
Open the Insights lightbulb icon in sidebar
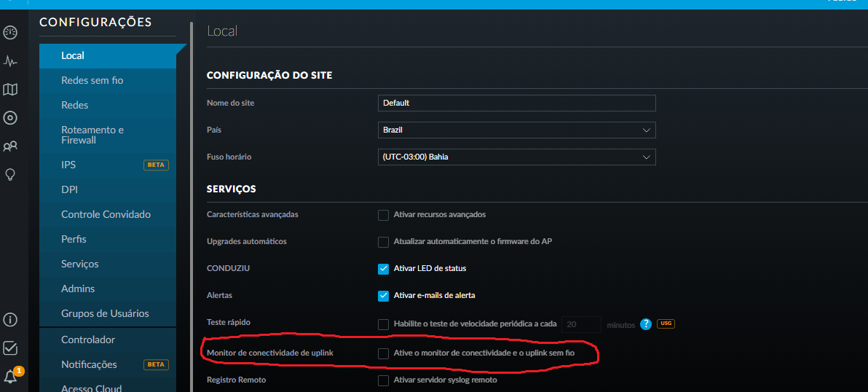(10, 174)
